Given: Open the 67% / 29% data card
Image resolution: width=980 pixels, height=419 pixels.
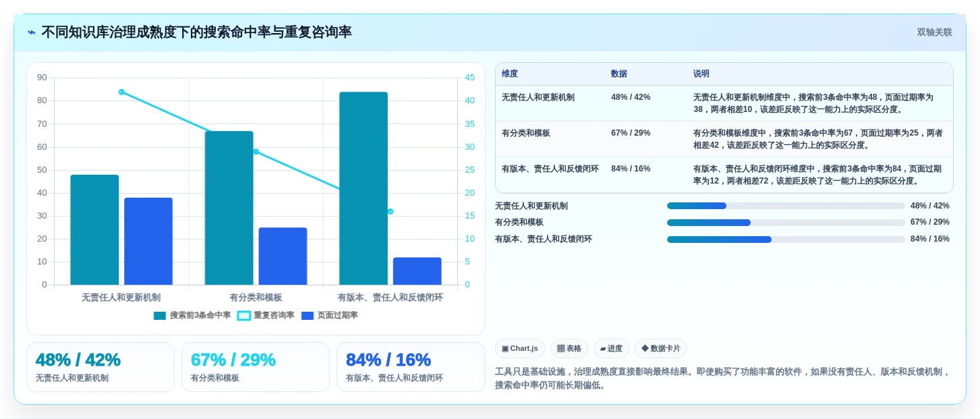Looking at the screenshot, I should click(256, 367).
